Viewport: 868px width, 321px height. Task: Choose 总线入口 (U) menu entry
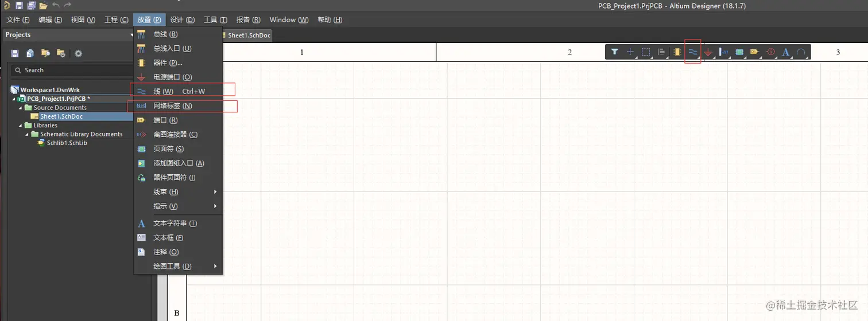[178, 49]
